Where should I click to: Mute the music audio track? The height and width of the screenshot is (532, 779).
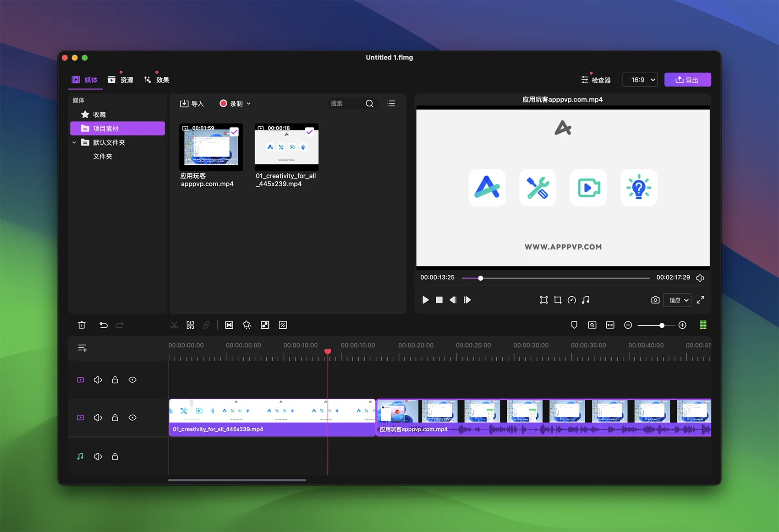[x=98, y=456]
